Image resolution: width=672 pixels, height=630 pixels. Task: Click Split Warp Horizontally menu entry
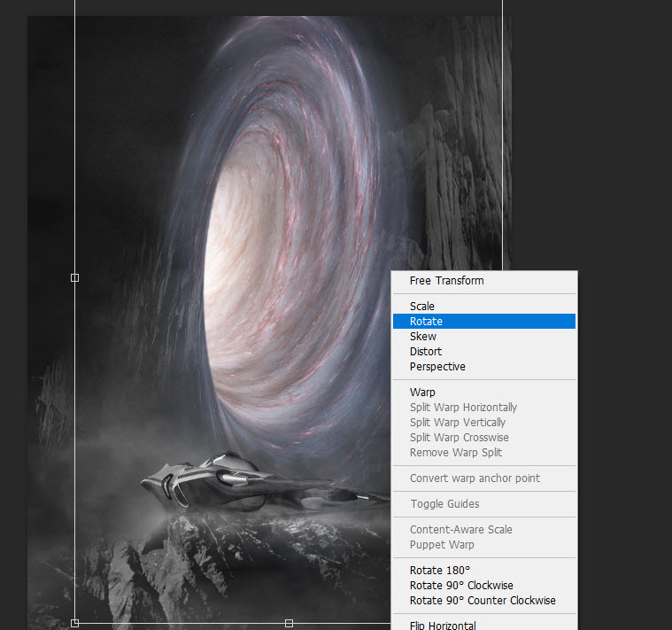click(x=463, y=408)
